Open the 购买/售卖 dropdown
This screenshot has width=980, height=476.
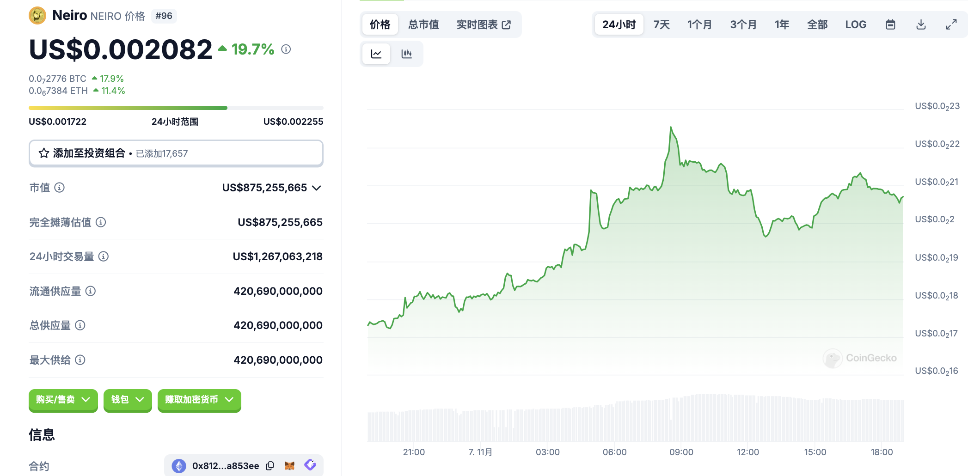(x=63, y=400)
